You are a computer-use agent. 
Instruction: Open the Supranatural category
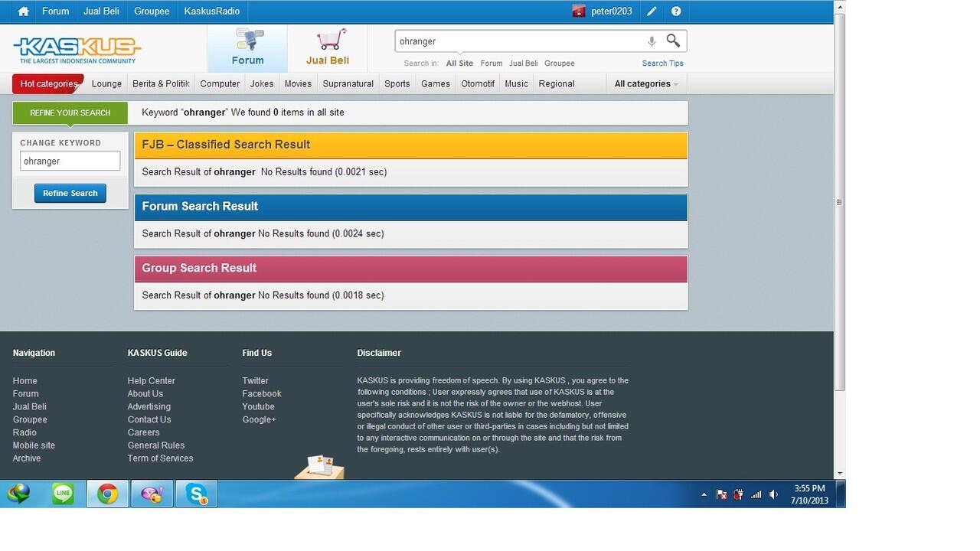coord(348,83)
